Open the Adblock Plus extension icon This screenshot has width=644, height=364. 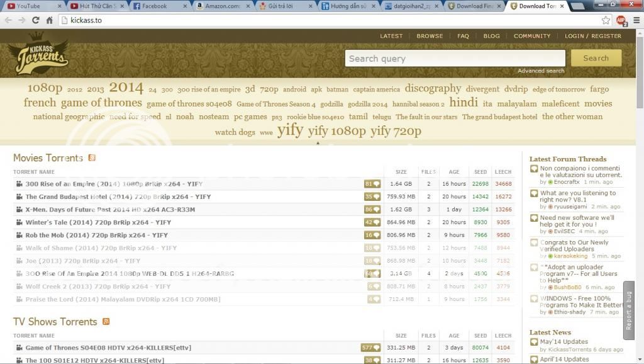point(621,20)
